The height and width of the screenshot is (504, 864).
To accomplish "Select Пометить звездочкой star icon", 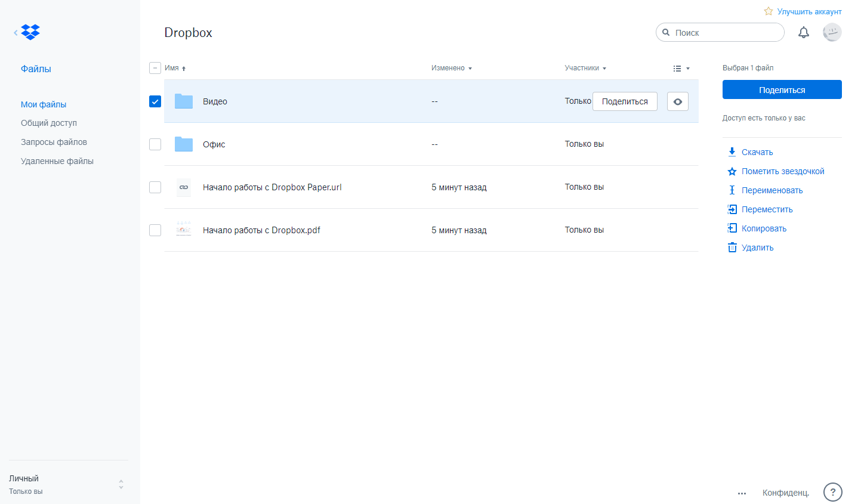I will coord(732,171).
